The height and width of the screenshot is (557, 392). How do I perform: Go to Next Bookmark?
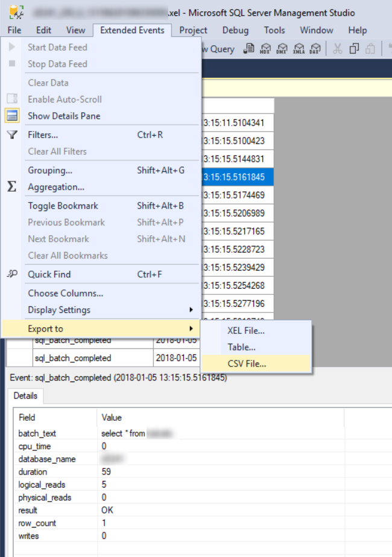[101, 239]
